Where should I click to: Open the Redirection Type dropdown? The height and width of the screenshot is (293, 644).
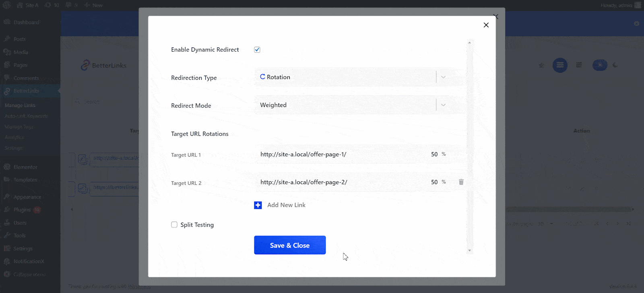tap(346, 77)
